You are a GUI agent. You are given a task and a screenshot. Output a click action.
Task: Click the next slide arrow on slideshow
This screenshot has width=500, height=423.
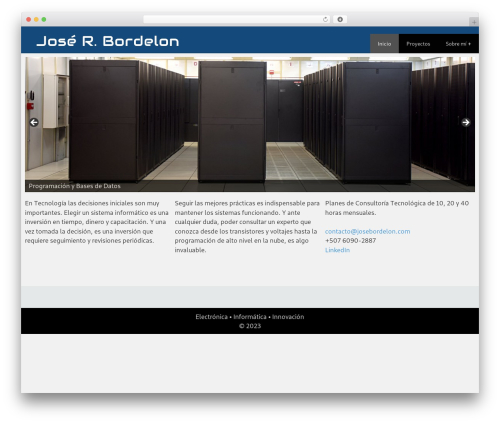click(466, 122)
